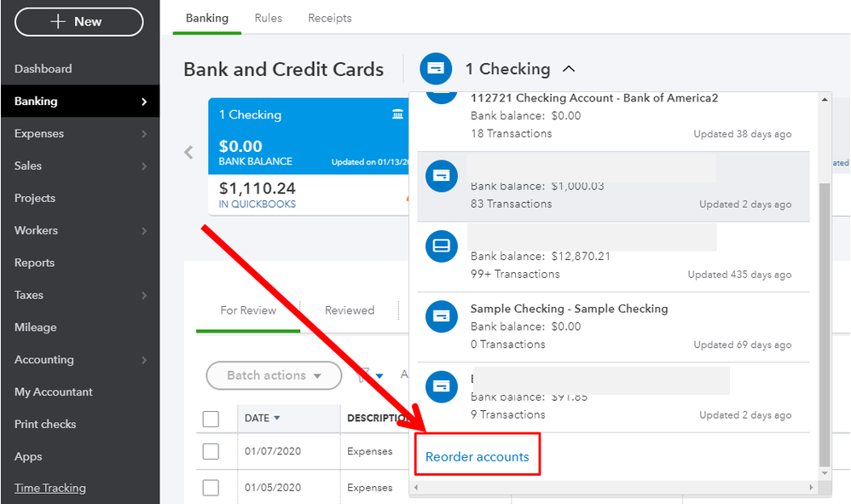Click the 1 Checking account card
The width and height of the screenshot is (851, 504).
(x=309, y=157)
